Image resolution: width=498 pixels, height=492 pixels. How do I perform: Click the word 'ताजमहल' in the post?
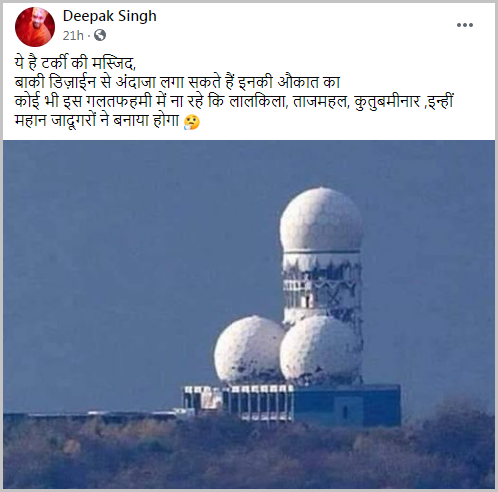tap(320, 102)
